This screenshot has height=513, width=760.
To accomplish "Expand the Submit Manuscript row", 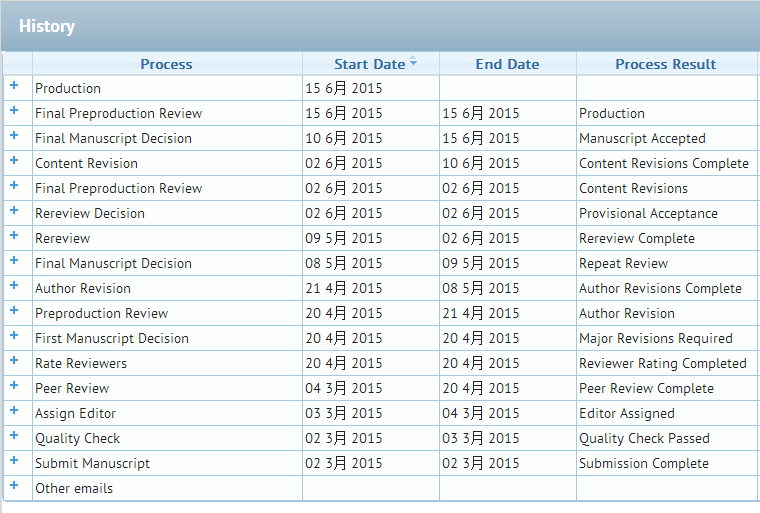I will coord(14,461).
